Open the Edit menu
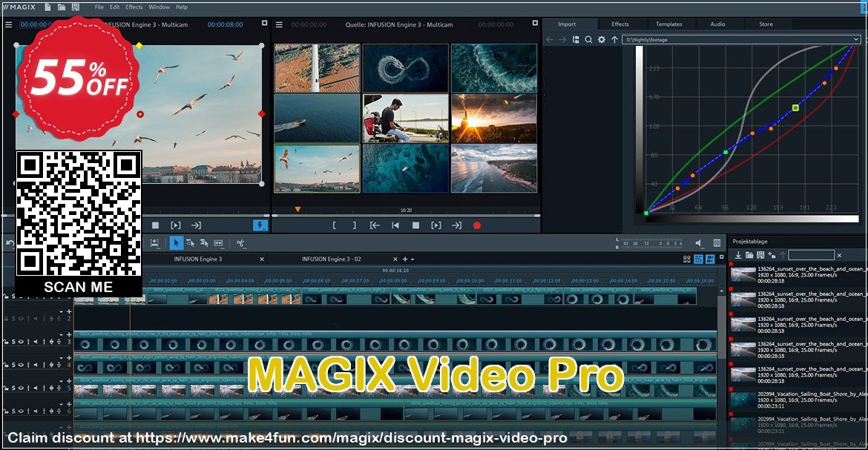The width and height of the screenshot is (868, 450). click(x=114, y=7)
